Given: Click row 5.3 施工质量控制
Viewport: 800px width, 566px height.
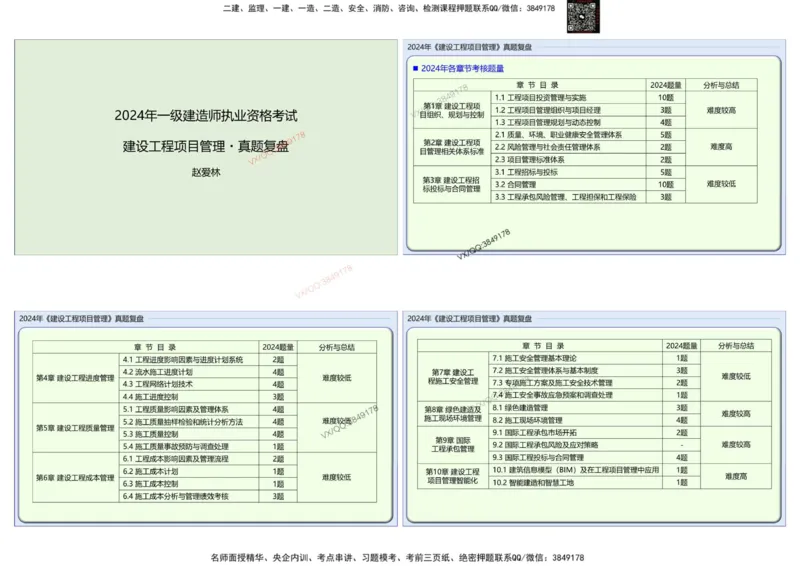Looking at the screenshot, I should (x=189, y=434).
